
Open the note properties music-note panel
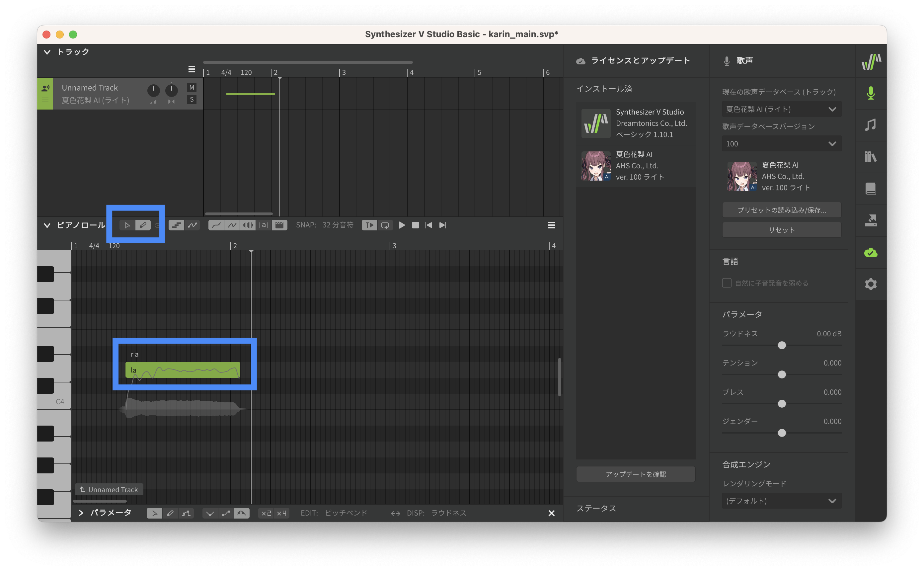click(x=871, y=125)
